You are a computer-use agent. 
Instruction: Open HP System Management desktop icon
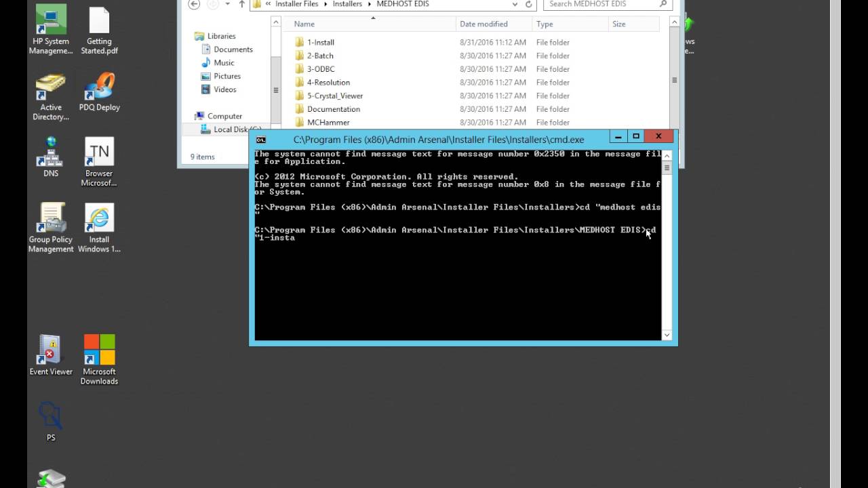[x=51, y=30]
